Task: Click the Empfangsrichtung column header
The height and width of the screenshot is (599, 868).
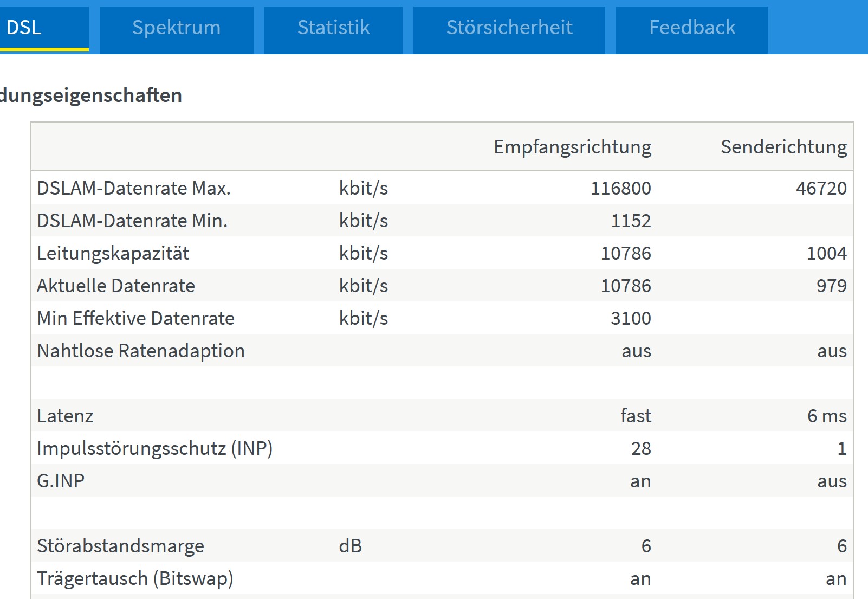Action: tap(573, 147)
